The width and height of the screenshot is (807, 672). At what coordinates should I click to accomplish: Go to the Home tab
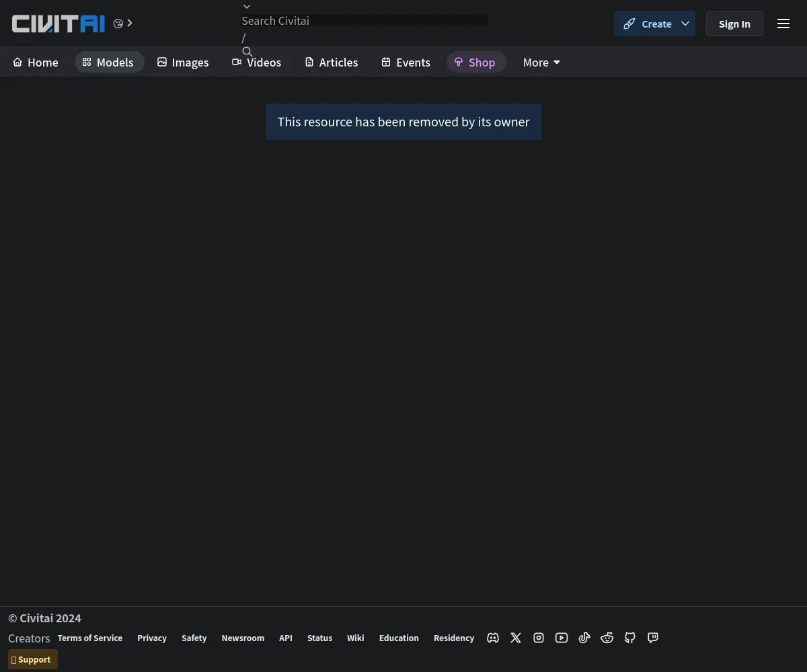36,62
